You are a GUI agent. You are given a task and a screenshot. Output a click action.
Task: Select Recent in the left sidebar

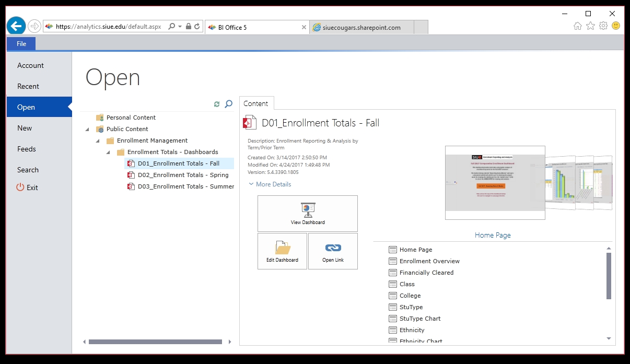point(28,86)
